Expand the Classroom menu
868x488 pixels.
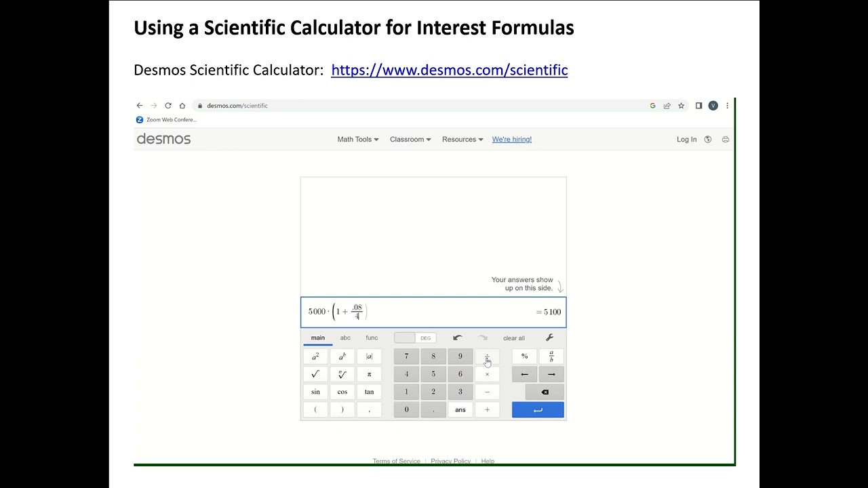tap(410, 139)
